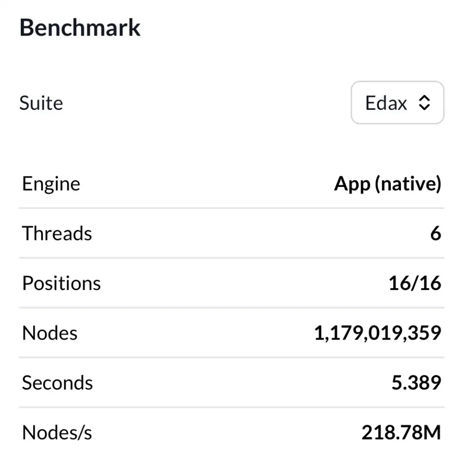Select the 218.78M nodes per second value
The image size is (473, 476).
[401, 432]
